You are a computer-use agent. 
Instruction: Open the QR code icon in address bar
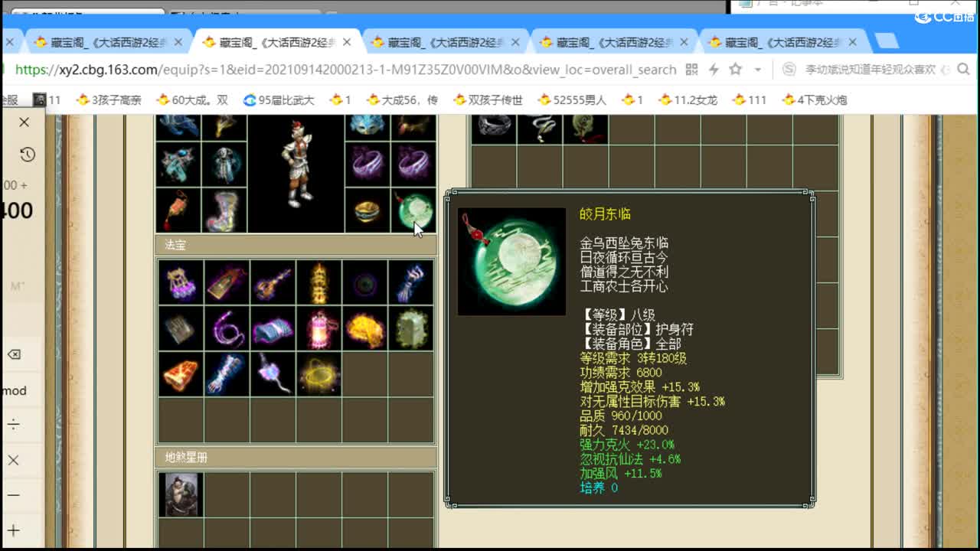point(691,70)
